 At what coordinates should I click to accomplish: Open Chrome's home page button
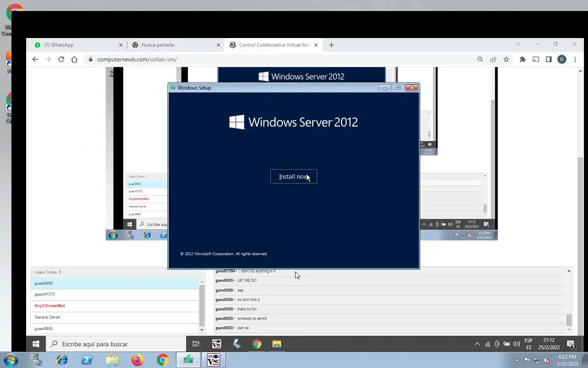74,59
